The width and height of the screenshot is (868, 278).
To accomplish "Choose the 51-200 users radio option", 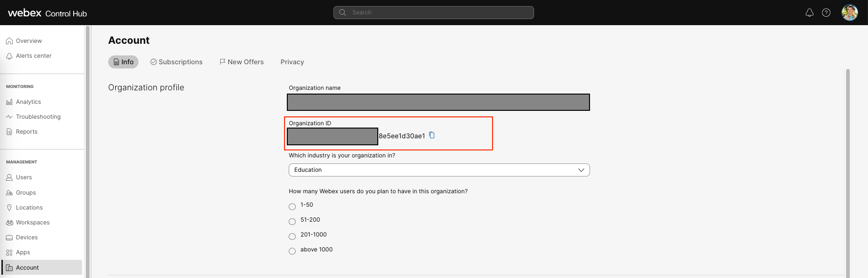I will pos(292,222).
